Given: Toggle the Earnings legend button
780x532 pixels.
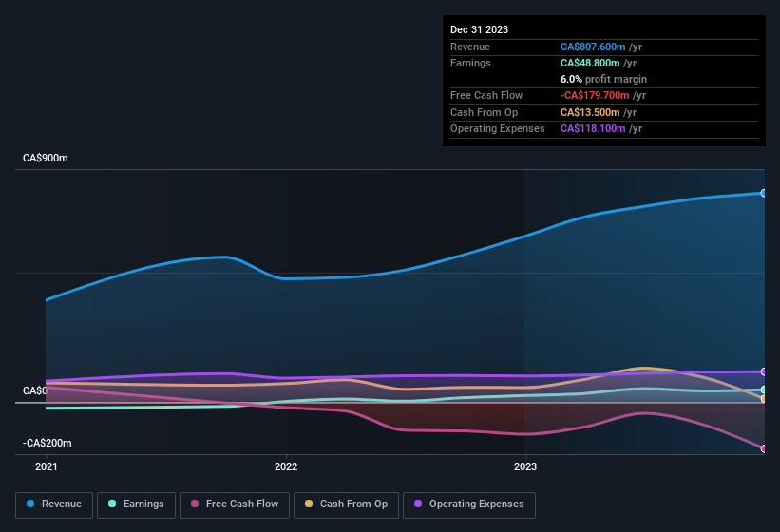Looking at the screenshot, I should 136,504.
